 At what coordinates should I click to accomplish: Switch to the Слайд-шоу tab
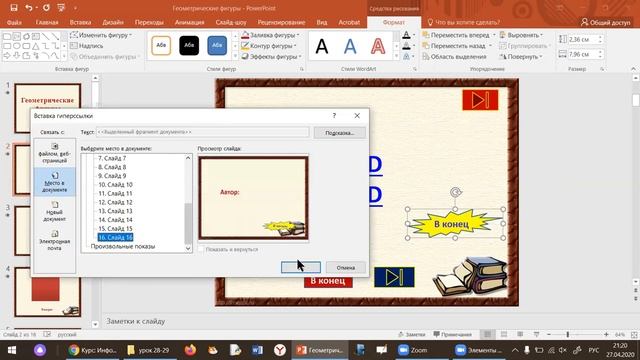(231, 22)
